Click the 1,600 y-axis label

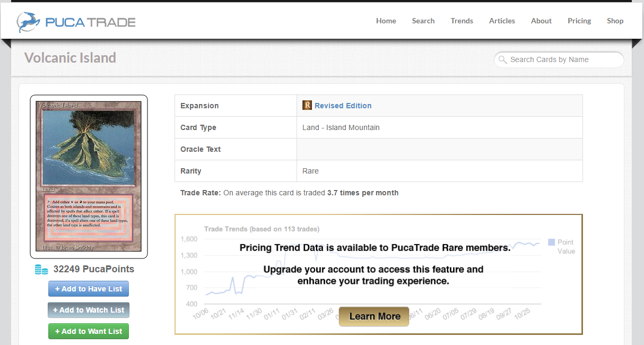pos(189,239)
